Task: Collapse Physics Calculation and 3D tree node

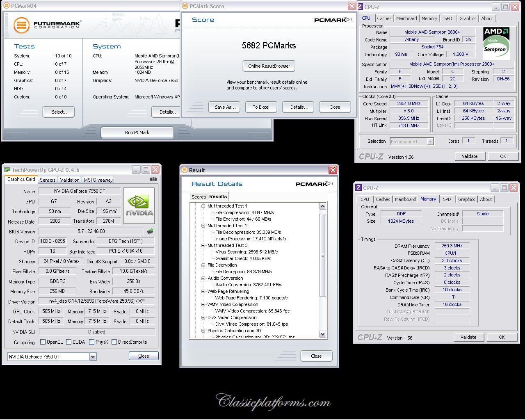Action: pyautogui.click(x=203, y=331)
